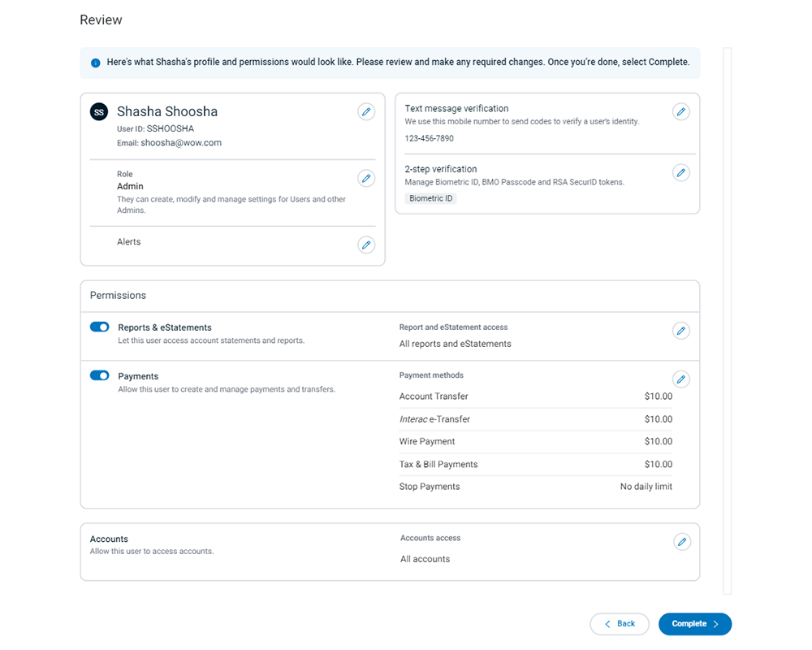This screenshot has width=812, height=650.
Task: Click the SS avatar badge
Action: pos(98,112)
